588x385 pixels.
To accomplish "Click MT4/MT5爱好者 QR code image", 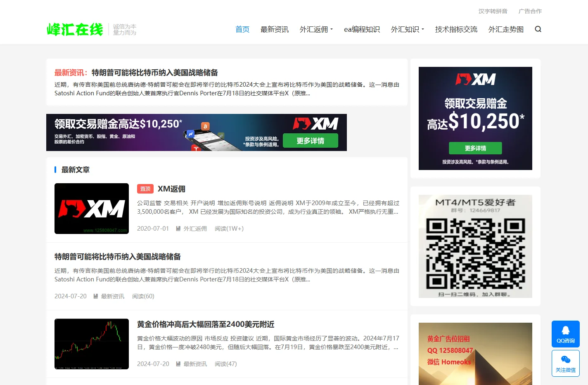I will (x=475, y=246).
